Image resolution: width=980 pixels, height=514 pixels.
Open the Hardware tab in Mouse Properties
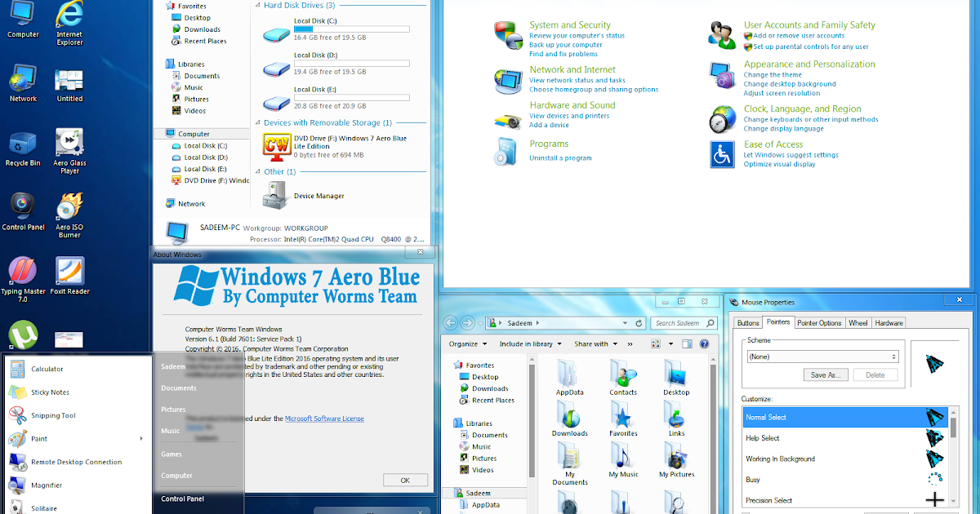tap(889, 323)
